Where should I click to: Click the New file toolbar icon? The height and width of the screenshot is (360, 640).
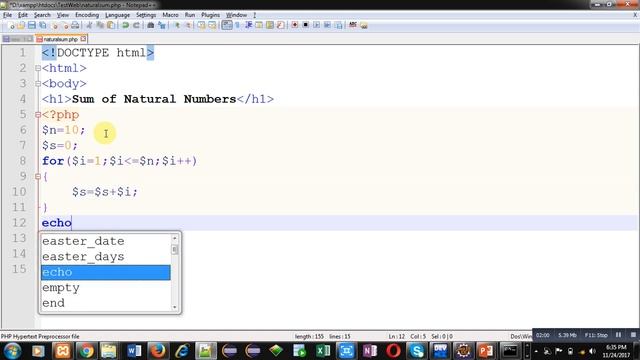pos(11,25)
